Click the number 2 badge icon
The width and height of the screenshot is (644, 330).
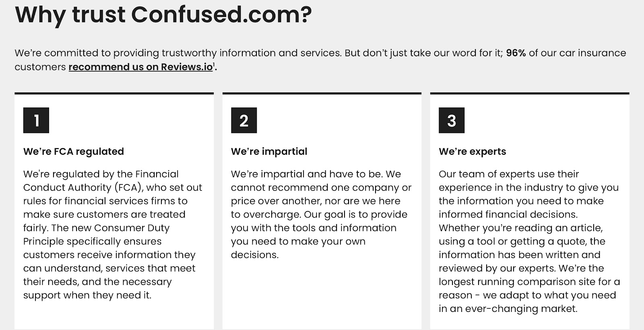(244, 120)
